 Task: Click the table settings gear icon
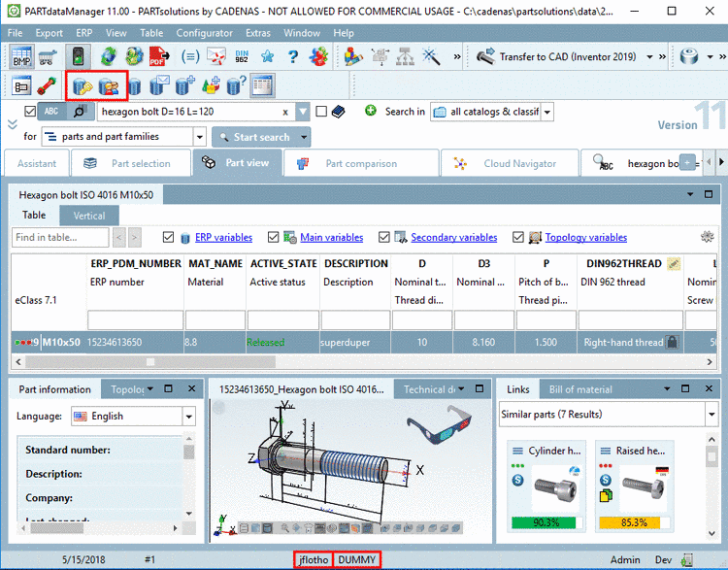click(707, 237)
